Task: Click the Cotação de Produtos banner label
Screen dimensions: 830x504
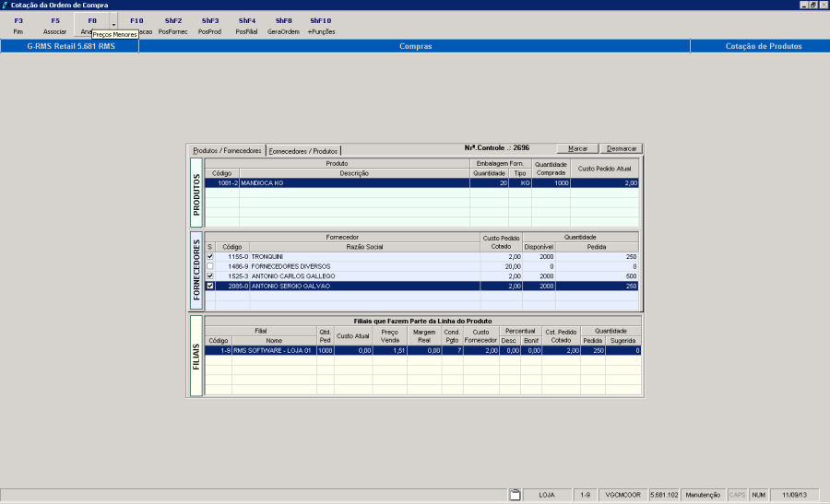Action: click(764, 46)
